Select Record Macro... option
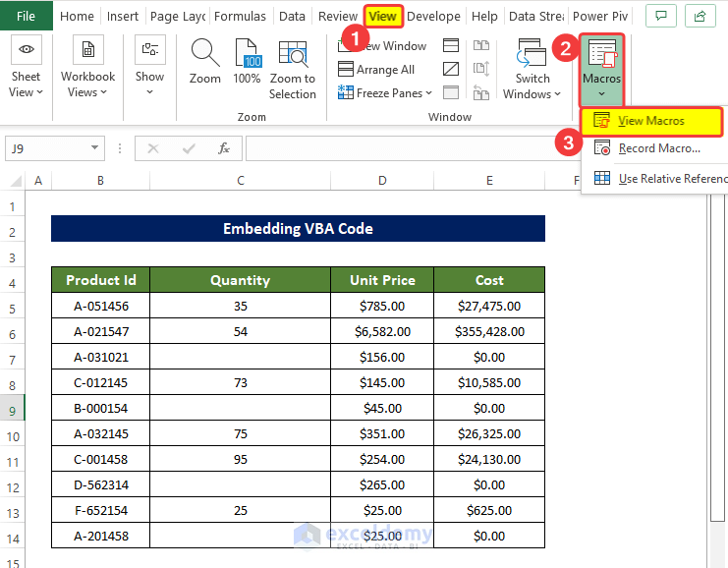The width and height of the screenshot is (728, 568). [654, 148]
